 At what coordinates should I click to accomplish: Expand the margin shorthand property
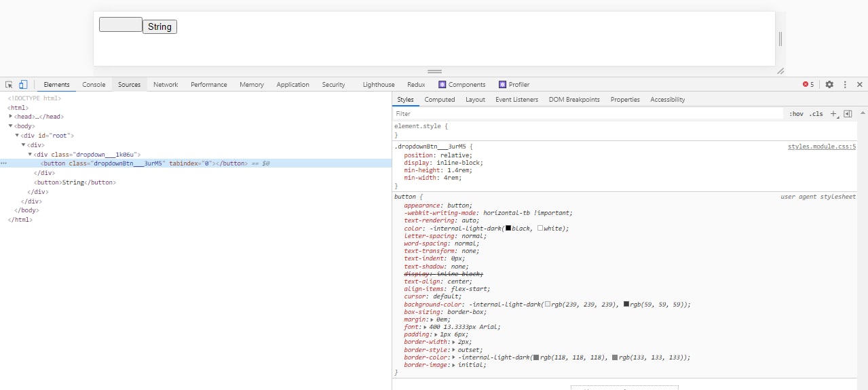click(432, 319)
